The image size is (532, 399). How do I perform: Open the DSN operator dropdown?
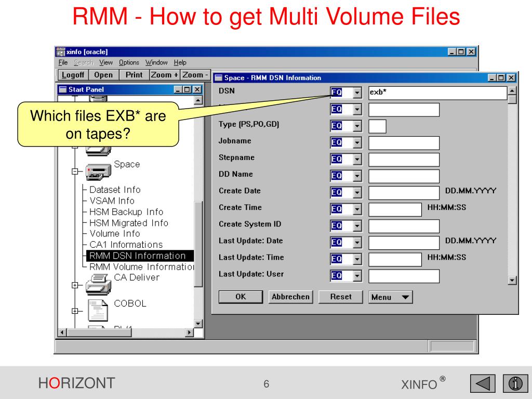pyautogui.click(x=357, y=92)
